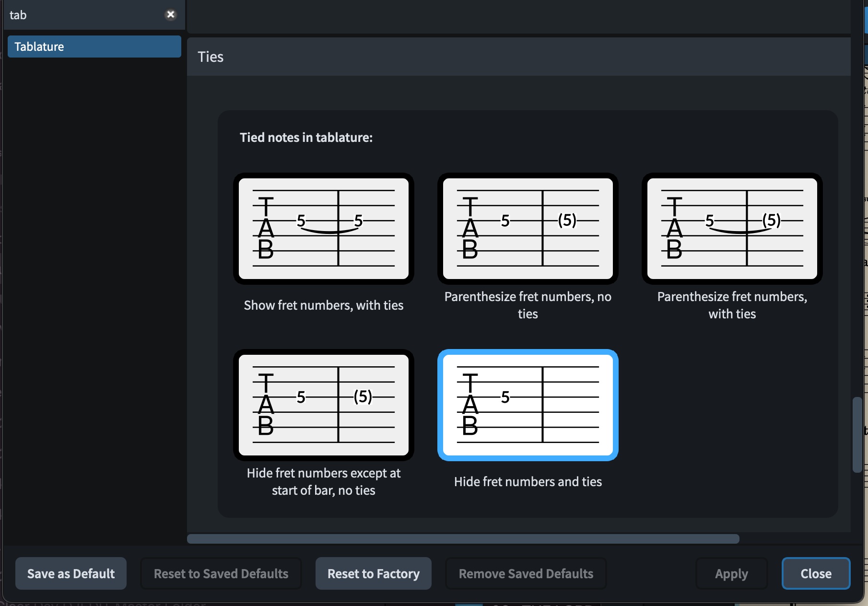
Task: Click the vertical scrollbar thumb on right
Action: pyautogui.click(x=857, y=435)
